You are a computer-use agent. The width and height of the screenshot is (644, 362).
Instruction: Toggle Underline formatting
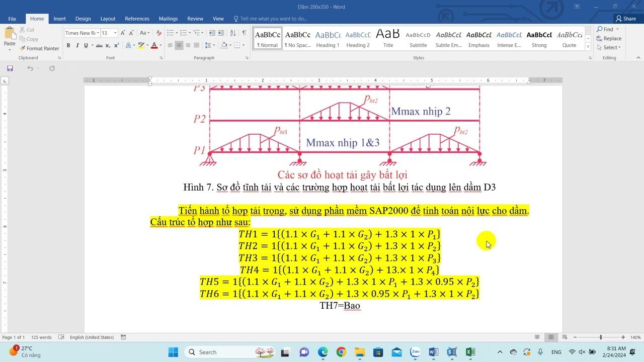tap(86, 46)
